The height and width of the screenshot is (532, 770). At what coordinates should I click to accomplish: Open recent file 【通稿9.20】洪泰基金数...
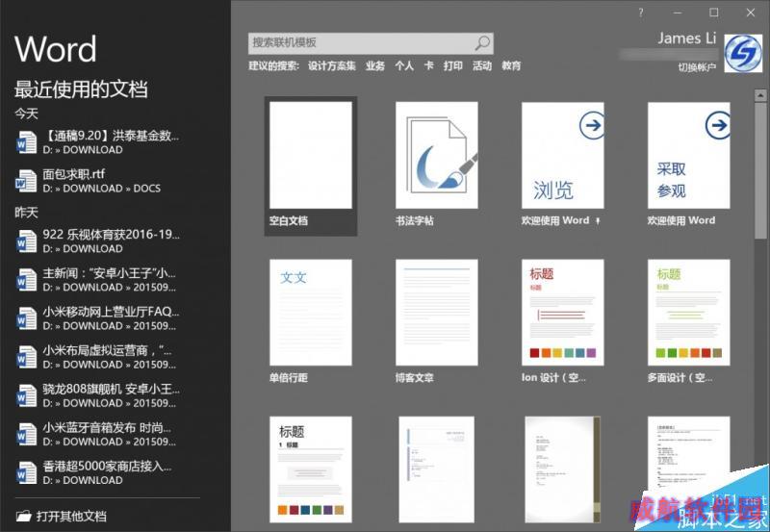pyautogui.click(x=98, y=141)
